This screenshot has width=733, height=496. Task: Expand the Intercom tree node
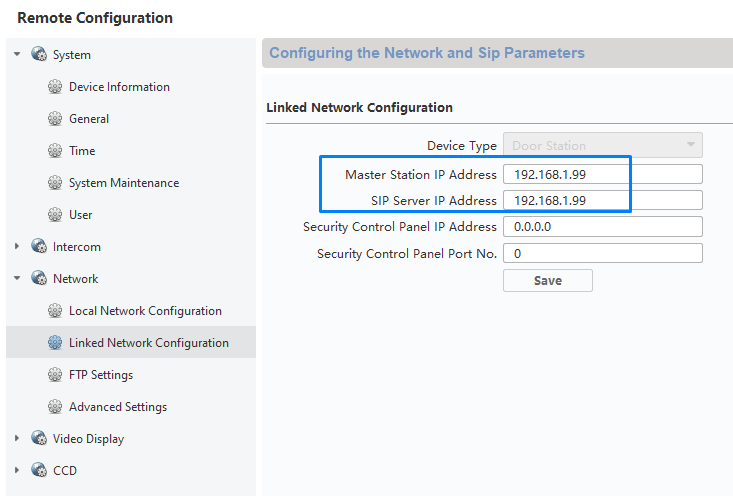17,246
